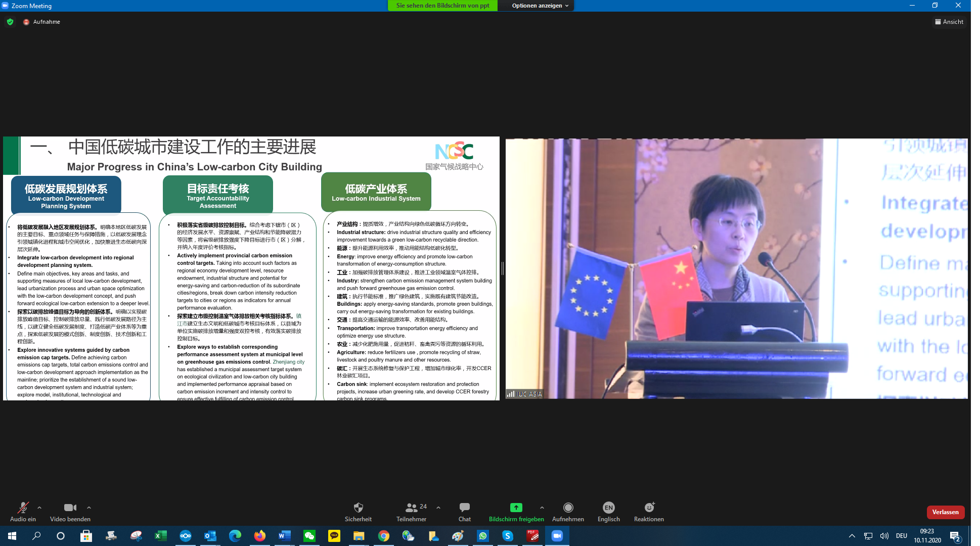Click the green screen sharing banner
This screenshot has height=546, width=980.
[442, 6]
